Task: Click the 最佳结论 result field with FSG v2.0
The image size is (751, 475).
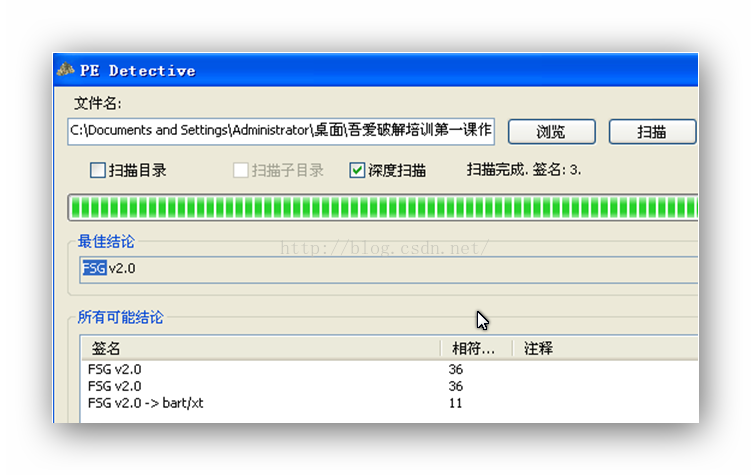Action: tap(388, 269)
